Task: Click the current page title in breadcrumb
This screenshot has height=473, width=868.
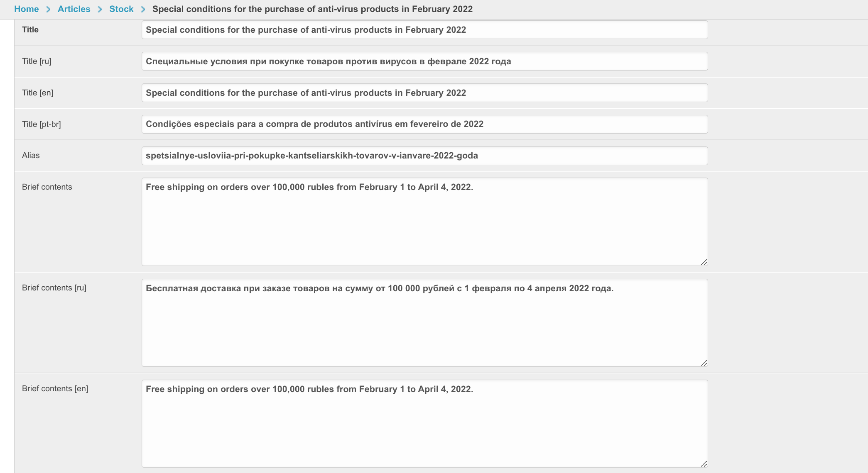Action: click(x=312, y=9)
